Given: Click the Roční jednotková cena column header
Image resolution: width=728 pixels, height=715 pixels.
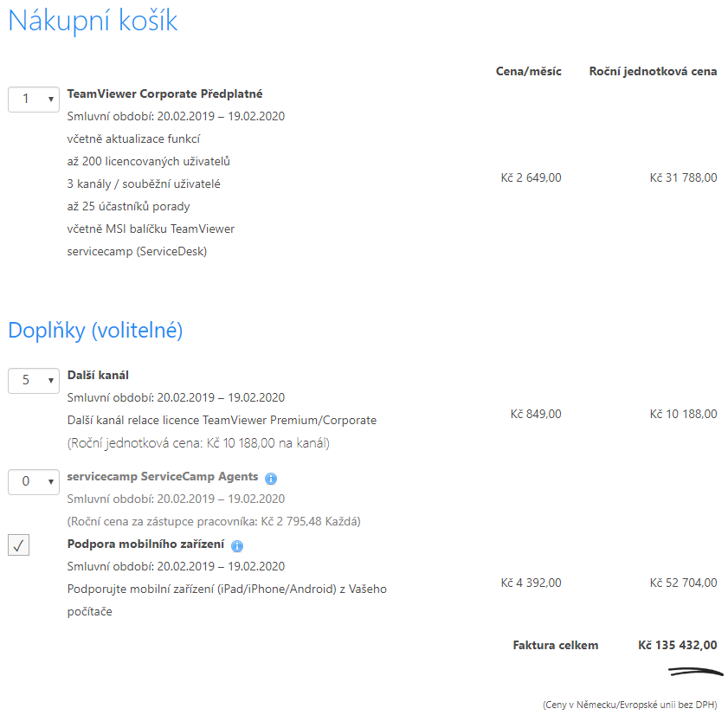Looking at the screenshot, I should pos(653,72).
